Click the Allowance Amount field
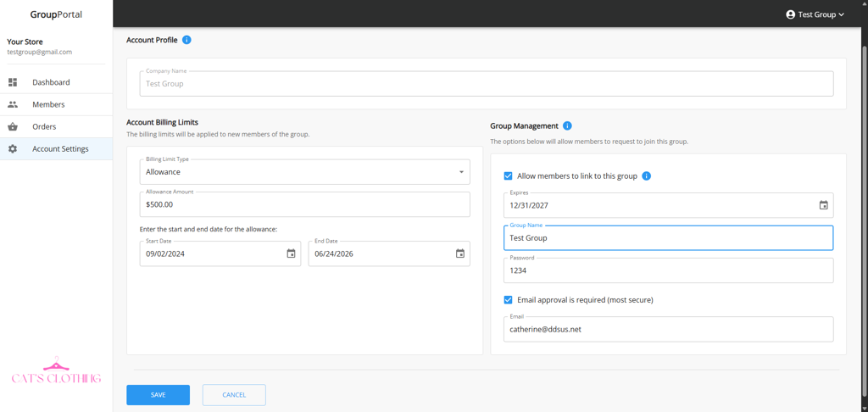868x412 pixels. click(x=304, y=204)
